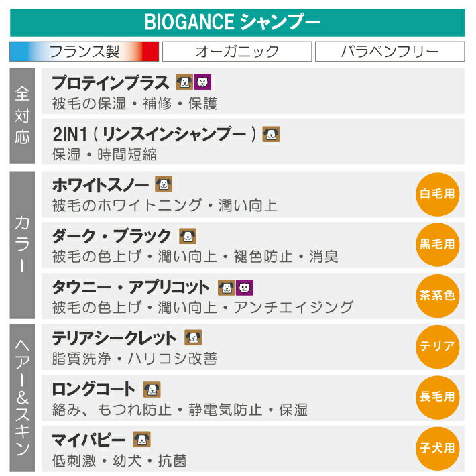Image resolution: width=476 pixels, height=476 pixels.
Task: Click the フランス製 flag-colored label
Action: tap(84, 52)
